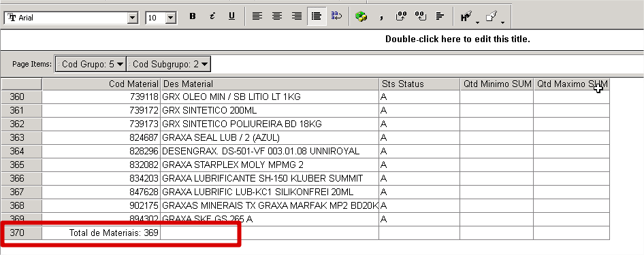Viewport: 644px width, 255px height.
Task: Select the table corner select-all box
Action: 21,84
